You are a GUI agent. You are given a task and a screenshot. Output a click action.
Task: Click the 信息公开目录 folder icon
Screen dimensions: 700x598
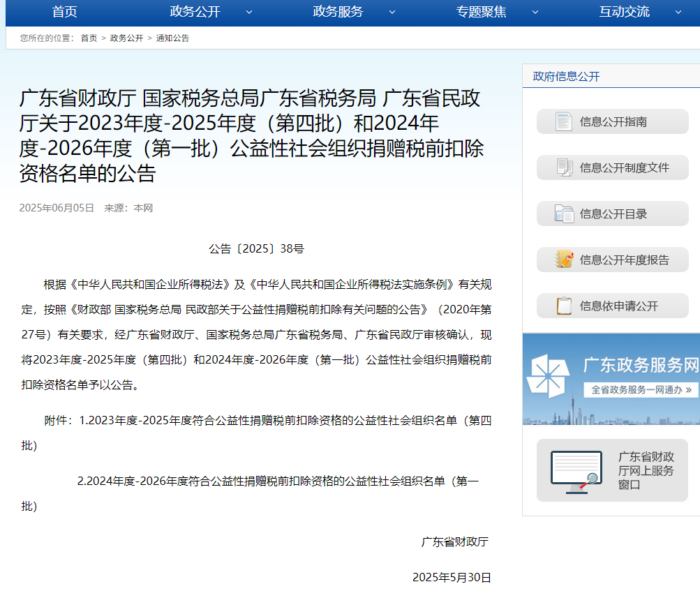(x=563, y=214)
